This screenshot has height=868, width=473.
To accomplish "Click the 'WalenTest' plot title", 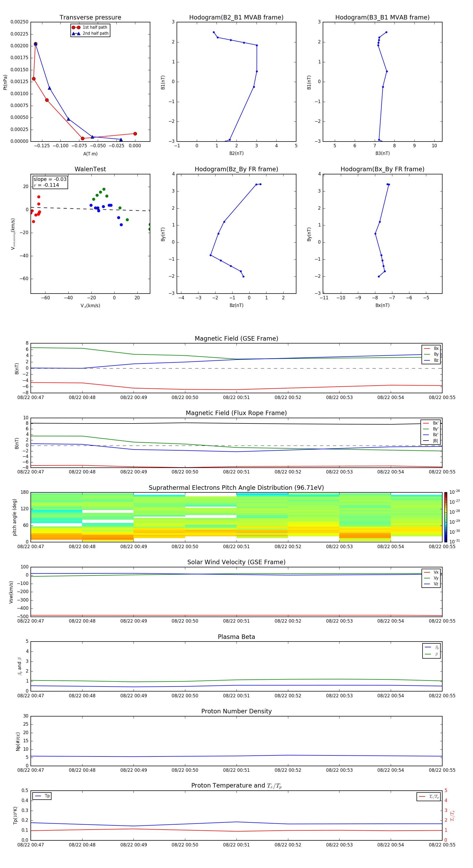I will [x=90, y=169].
